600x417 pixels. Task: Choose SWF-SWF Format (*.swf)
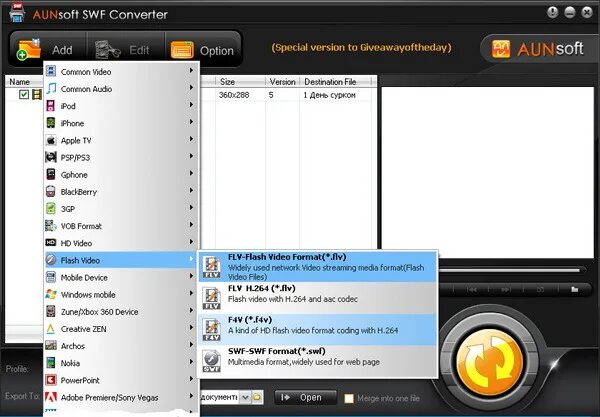click(318, 361)
